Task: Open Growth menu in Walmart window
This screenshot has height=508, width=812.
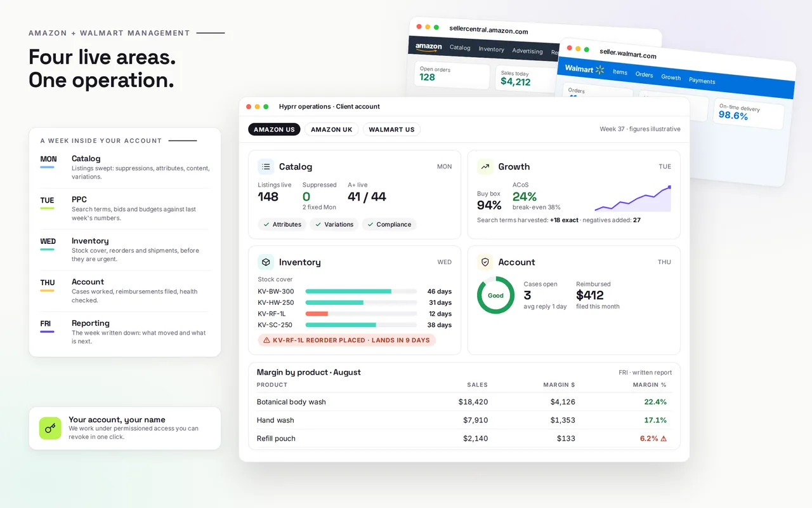Action: click(x=671, y=77)
